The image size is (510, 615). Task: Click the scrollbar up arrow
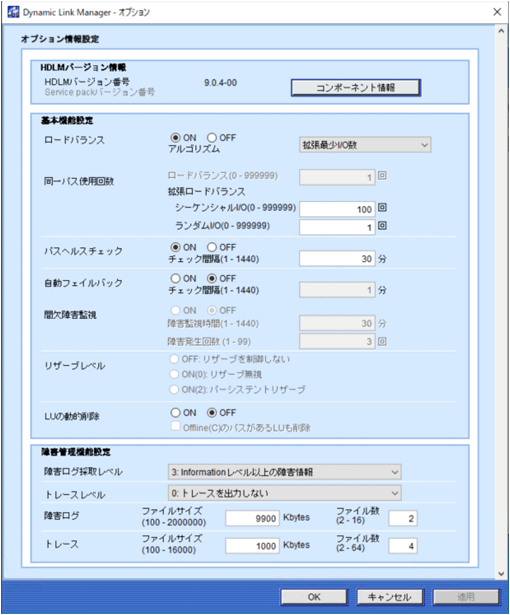[501, 31]
